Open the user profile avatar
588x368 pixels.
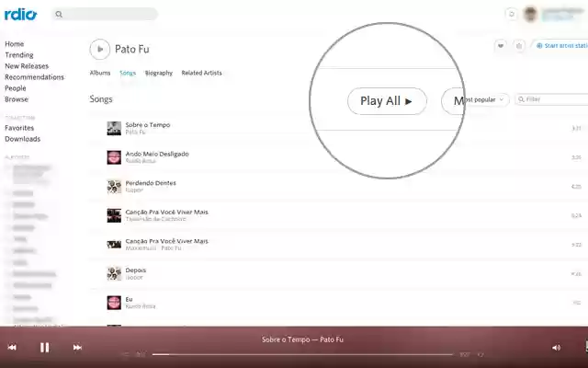point(530,15)
